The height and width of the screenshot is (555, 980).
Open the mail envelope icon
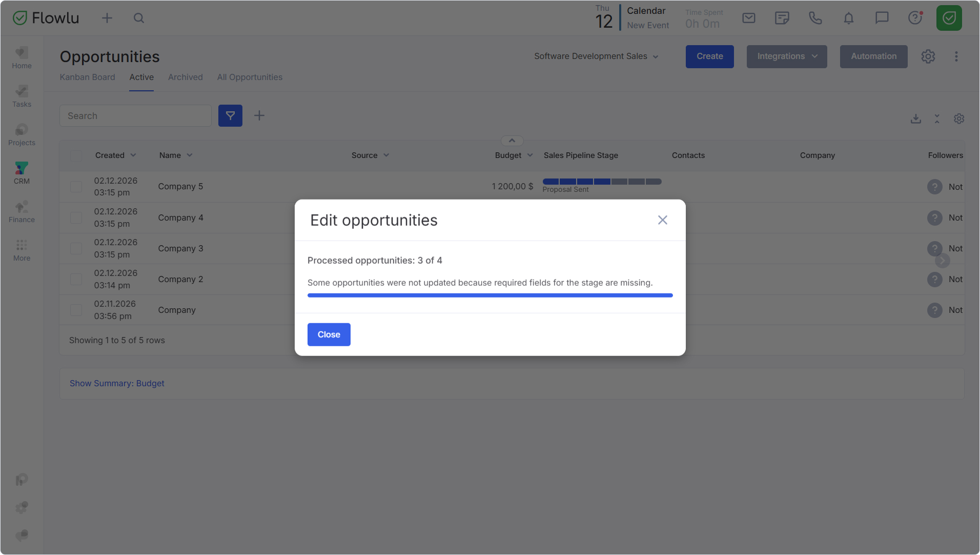(749, 18)
